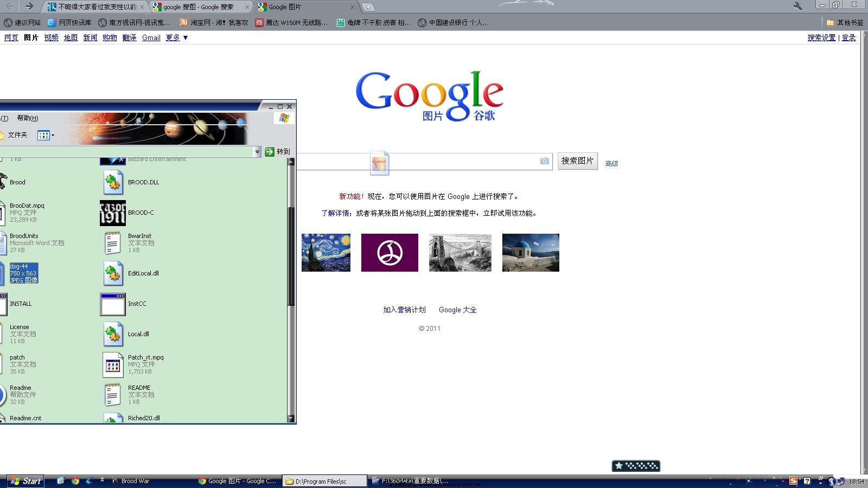Open the 网页快讯库 bookmark

click(x=69, y=23)
